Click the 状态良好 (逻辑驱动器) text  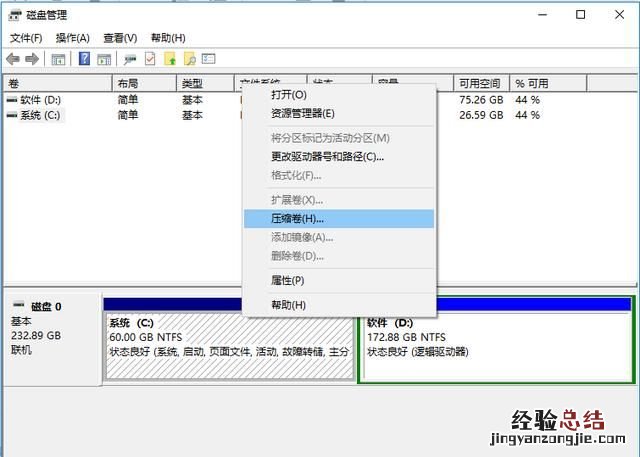pyautogui.click(x=418, y=352)
